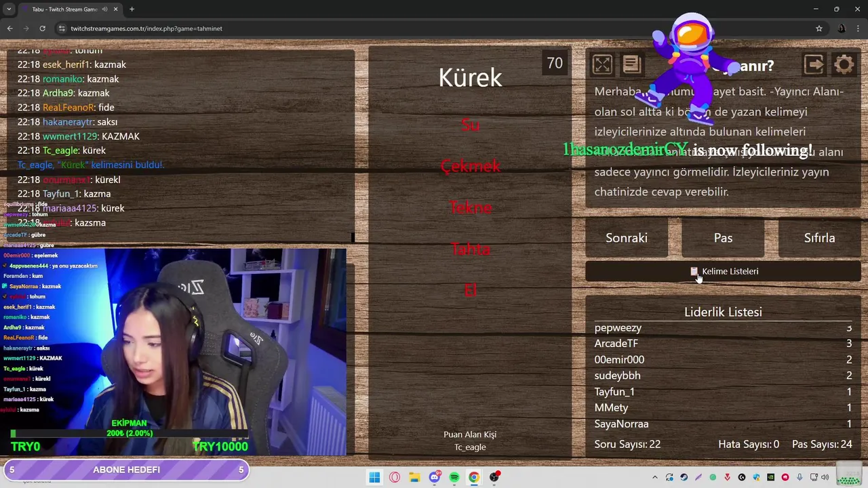Screen dimensions: 868x488
Task: Click the Liderlik Listesi heading
Action: point(723,312)
